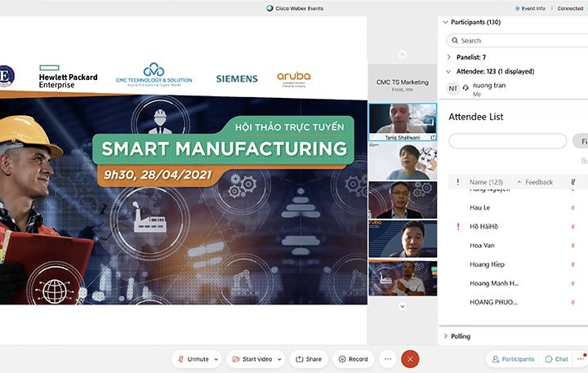Click the microphone column header icon
The width and height of the screenshot is (588, 373).
[x=573, y=182]
